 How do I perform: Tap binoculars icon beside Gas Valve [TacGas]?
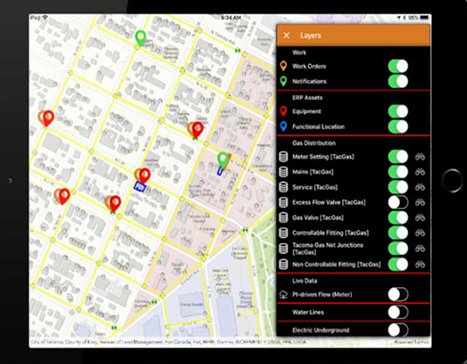tap(420, 218)
